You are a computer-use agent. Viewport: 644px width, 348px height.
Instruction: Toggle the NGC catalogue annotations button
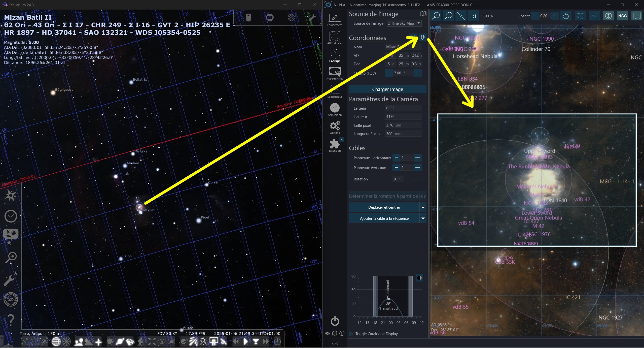click(x=622, y=16)
